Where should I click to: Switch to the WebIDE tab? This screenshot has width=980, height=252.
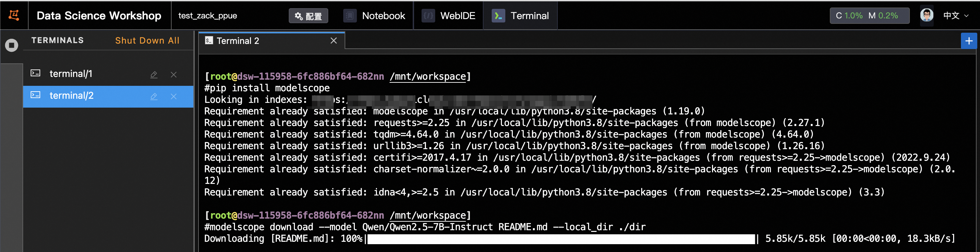click(449, 16)
